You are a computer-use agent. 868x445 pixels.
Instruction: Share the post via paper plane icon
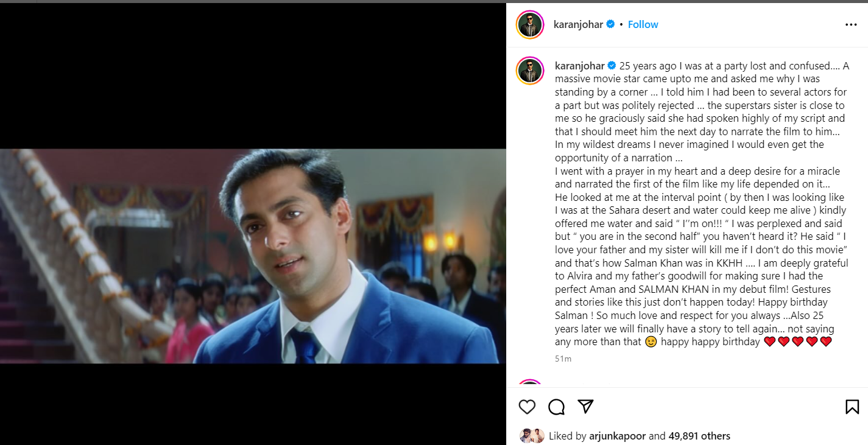(x=585, y=406)
